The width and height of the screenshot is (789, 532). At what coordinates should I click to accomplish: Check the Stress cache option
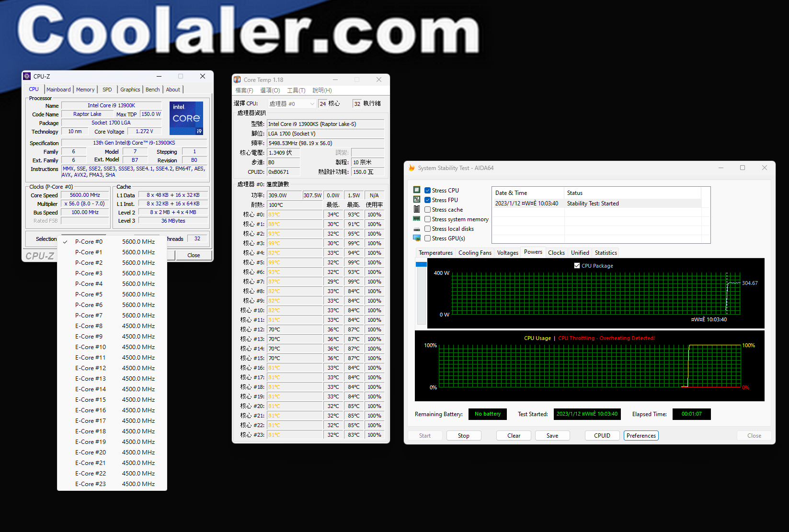[427, 209]
